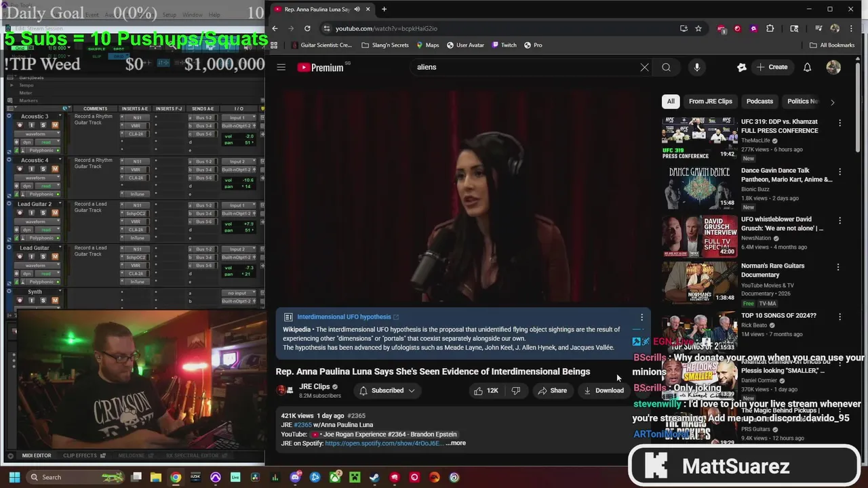Arm record on the Synth track
This screenshot has width=868, height=488.
click(20, 300)
